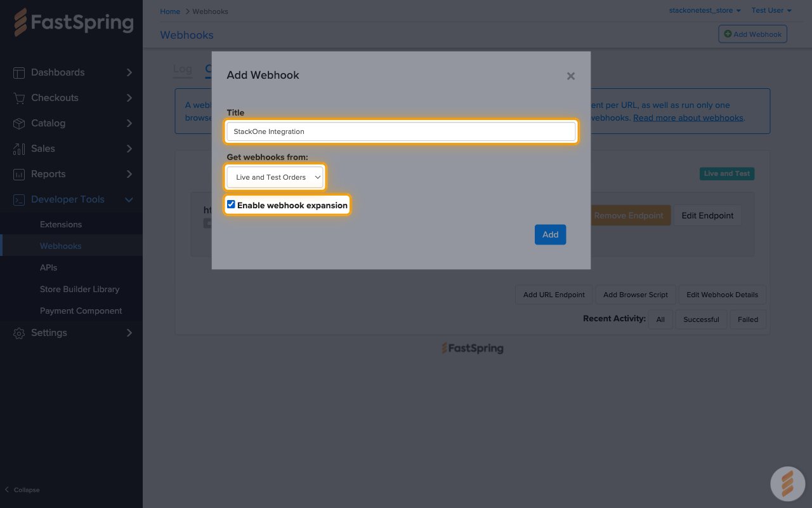Click the Reports icon in the sidebar
This screenshot has height=508, width=812.
click(19, 174)
